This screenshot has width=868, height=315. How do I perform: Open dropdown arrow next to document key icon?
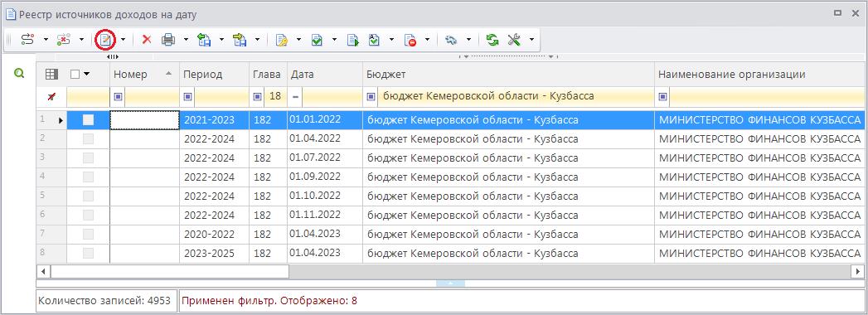coord(299,40)
